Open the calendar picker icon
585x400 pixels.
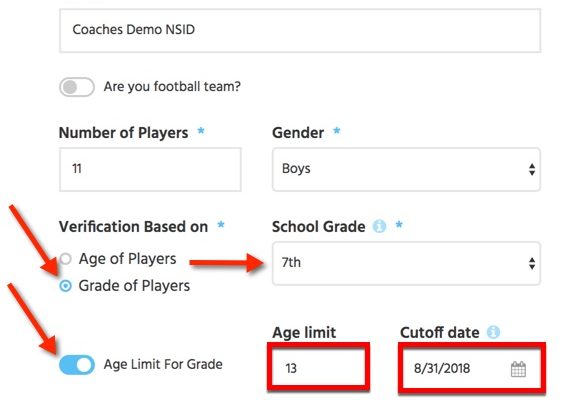tap(518, 369)
